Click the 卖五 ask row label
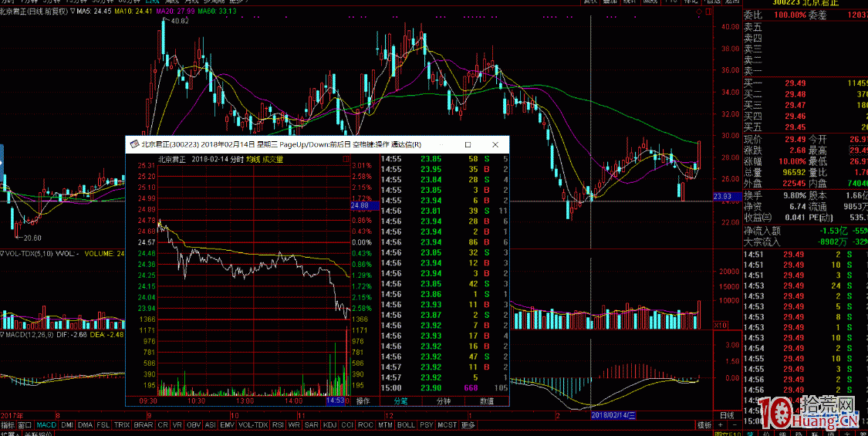 (x=752, y=27)
